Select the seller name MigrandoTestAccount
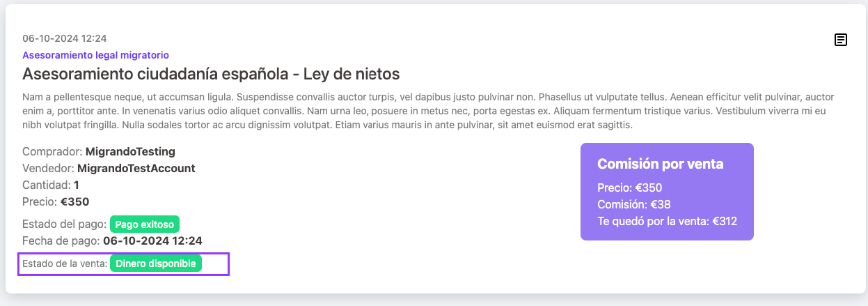This screenshot has width=868, height=306. (136, 168)
